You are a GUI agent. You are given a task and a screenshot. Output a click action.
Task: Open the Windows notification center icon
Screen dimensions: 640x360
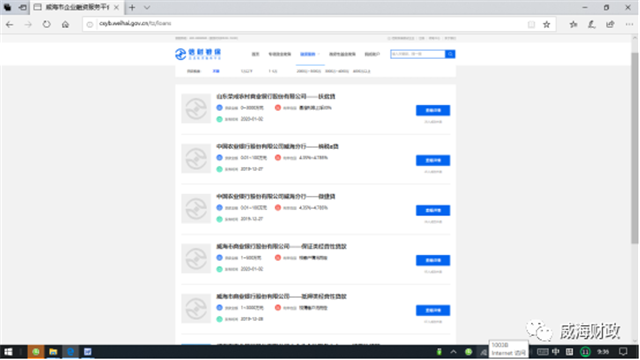pyautogui.click(x=623, y=352)
